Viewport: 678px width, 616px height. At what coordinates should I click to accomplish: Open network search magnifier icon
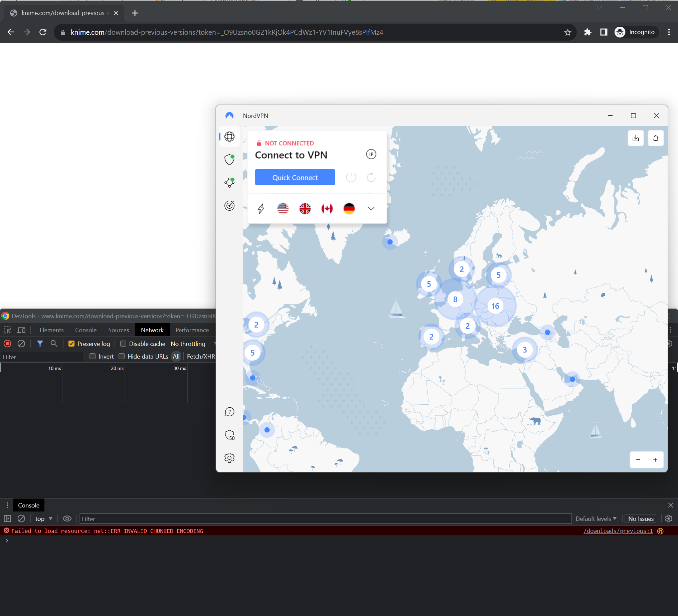[x=54, y=344]
